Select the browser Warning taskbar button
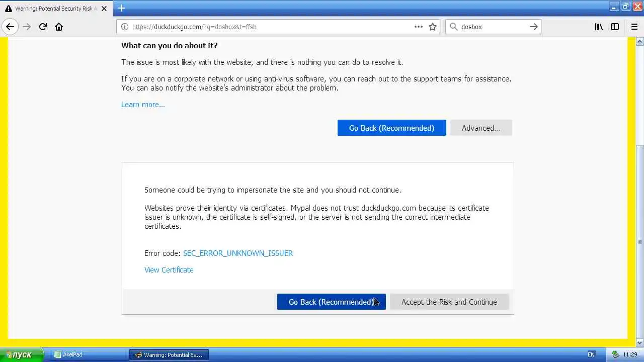This screenshot has width=644, height=362. click(x=169, y=354)
